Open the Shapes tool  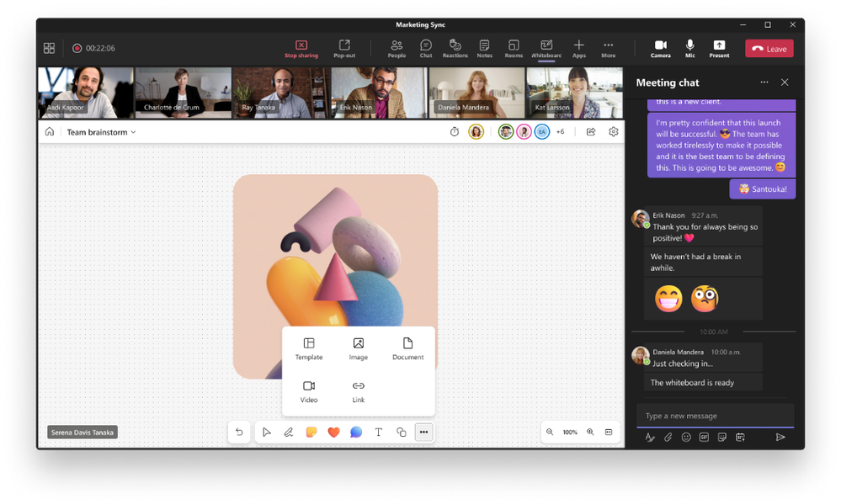tap(402, 432)
